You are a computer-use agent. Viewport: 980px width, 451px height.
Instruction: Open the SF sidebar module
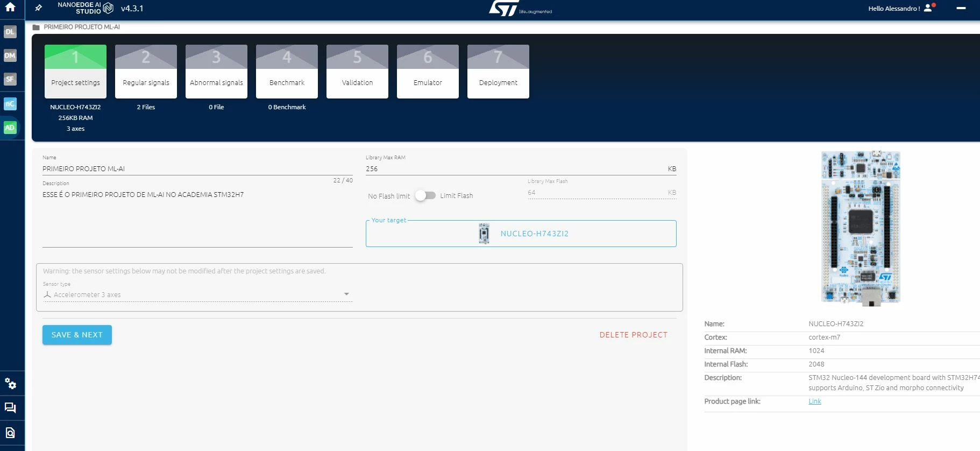coord(10,79)
